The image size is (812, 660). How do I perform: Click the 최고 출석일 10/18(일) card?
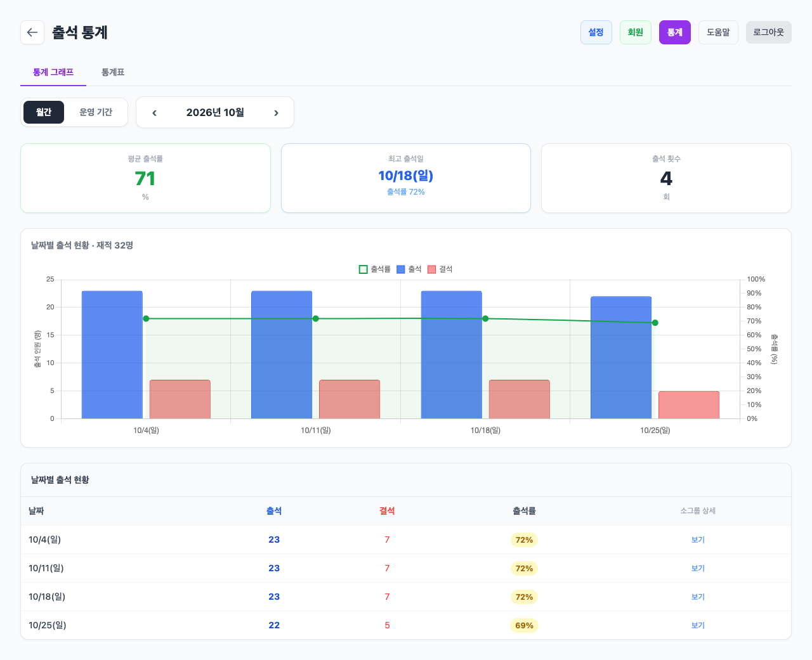click(x=406, y=178)
